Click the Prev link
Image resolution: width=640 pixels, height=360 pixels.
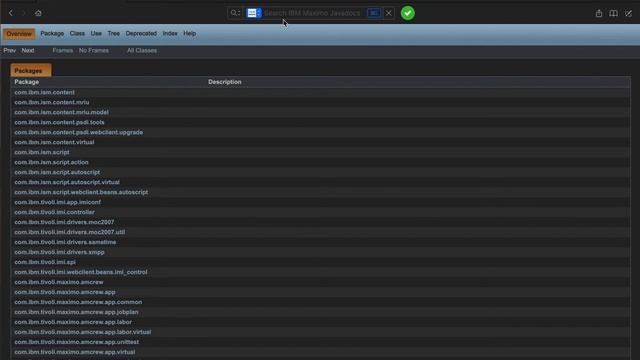click(x=9, y=51)
